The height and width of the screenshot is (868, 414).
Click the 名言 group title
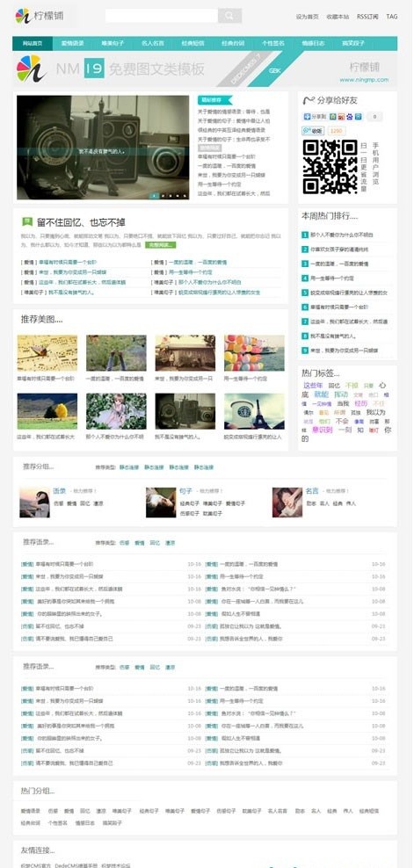click(312, 490)
